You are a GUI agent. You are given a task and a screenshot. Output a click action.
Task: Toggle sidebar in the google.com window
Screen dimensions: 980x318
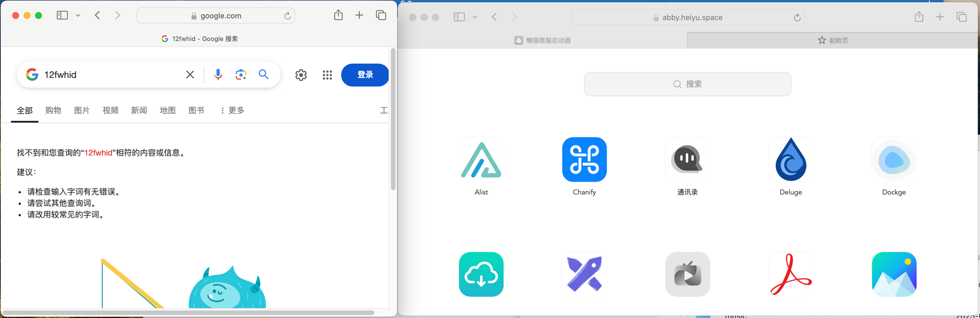pos(62,15)
